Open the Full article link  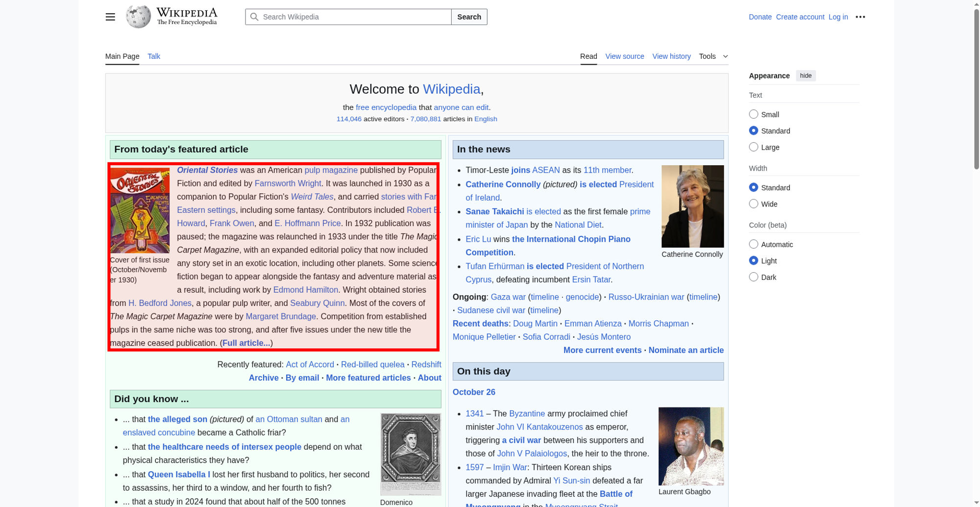click(x=246, y=343)
